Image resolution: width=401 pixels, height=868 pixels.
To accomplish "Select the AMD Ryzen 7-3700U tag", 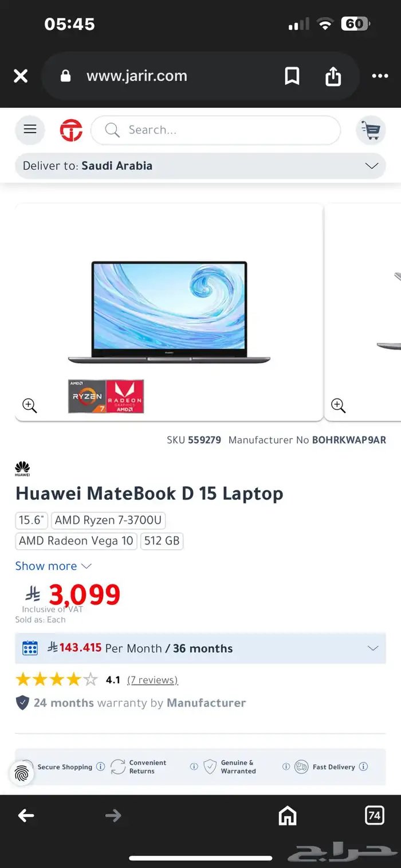I will 108,520.
